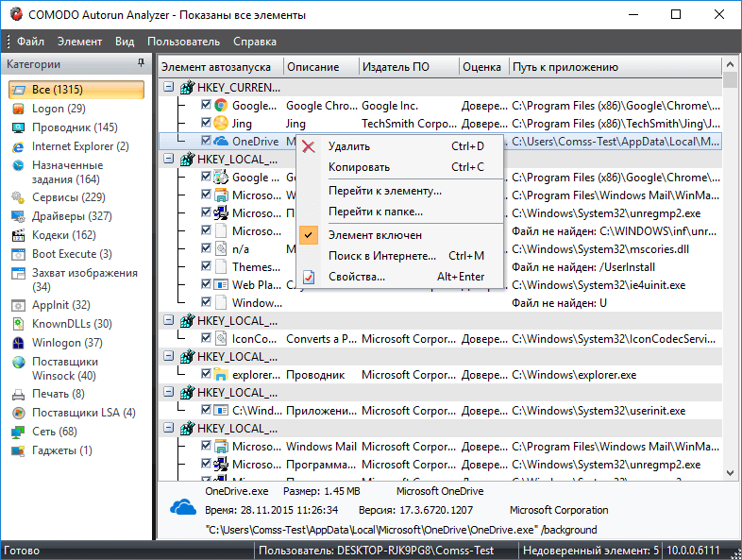The height and width of the screenshot is (560, 742).
Task: Choose Поиск в Интернете in context menu
Action: click(399, 256)
